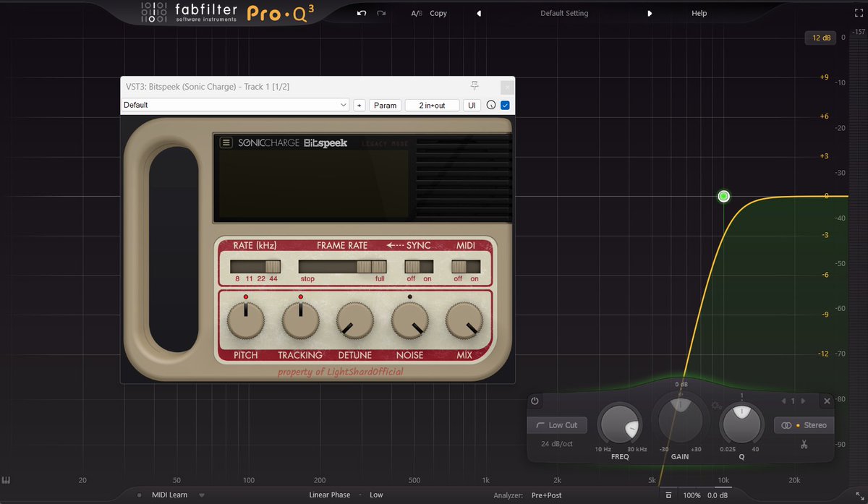Adjust the FRAME RATE slider
This screenshot has height=504, width=868.
pos(342,266)
